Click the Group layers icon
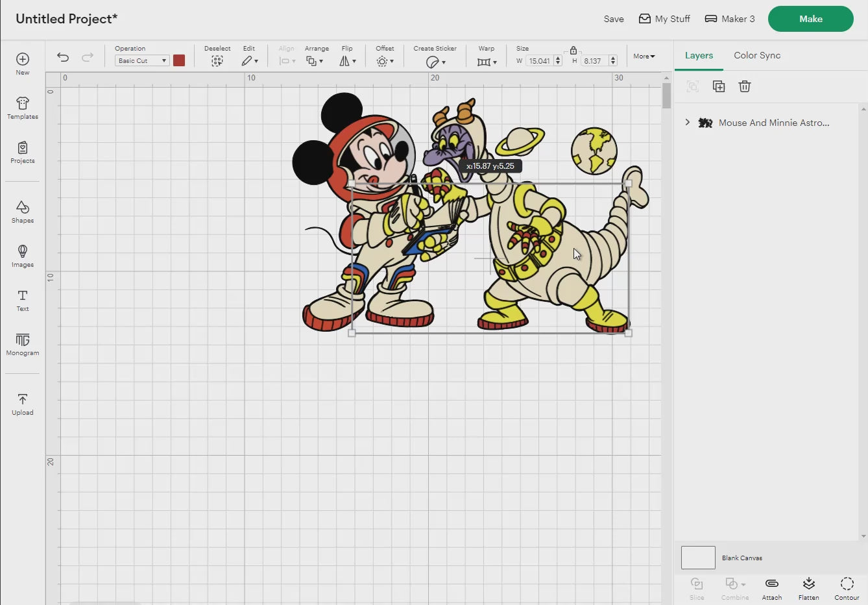868x605 pixels. 693,86
